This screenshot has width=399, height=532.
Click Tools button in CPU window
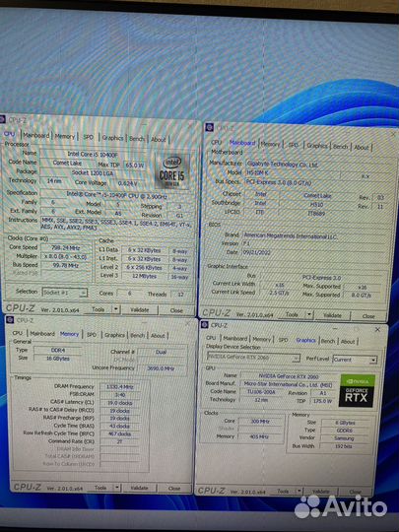[99, 309]
